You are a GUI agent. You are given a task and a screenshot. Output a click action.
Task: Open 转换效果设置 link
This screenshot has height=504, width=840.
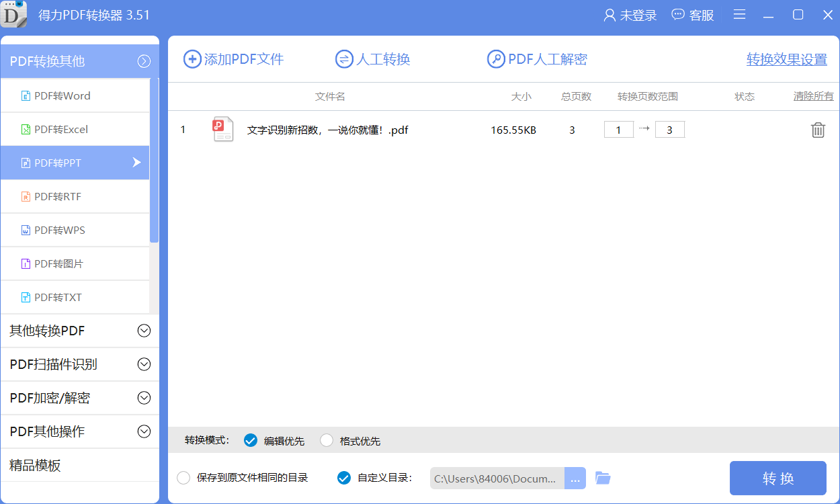coord(787,59)
